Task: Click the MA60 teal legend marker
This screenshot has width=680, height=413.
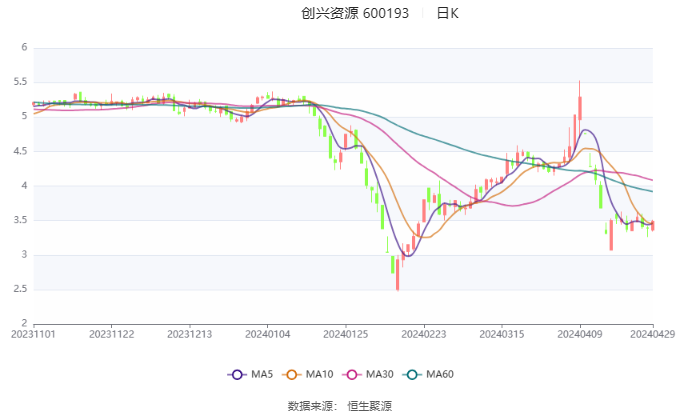Action: [413, 374]
